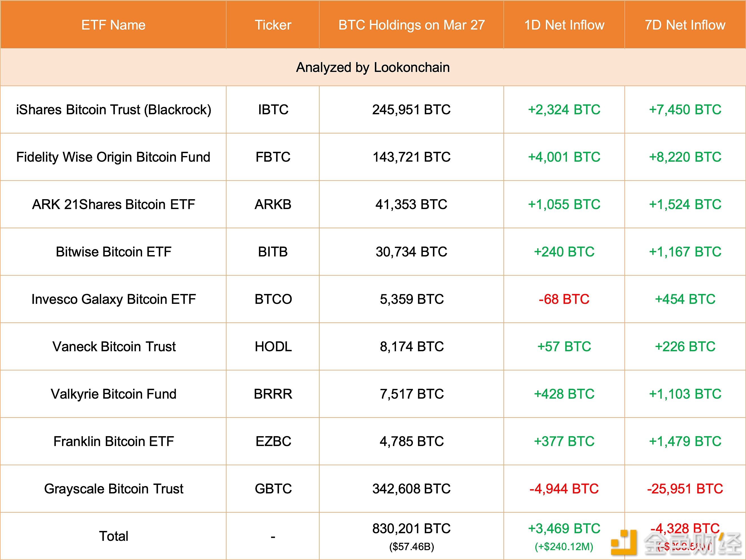This screenshot has height=560, width=746.
Task: Select the ARK 21Shares Bitcoin ETF name
Action: coord(114,205)
